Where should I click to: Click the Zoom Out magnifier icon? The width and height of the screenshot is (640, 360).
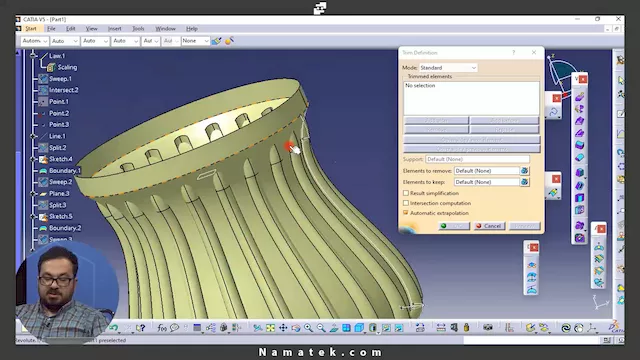tap(321, 328)
